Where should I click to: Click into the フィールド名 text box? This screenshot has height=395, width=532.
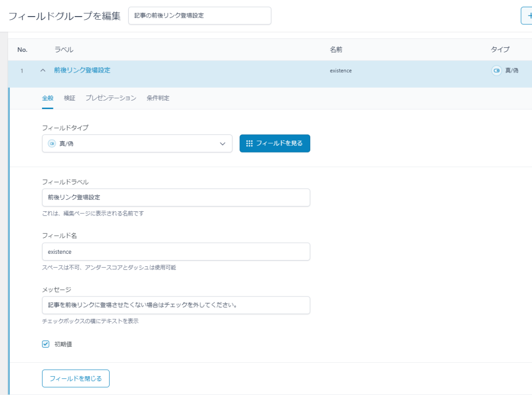pyautogui.click(x=176, y=252)
